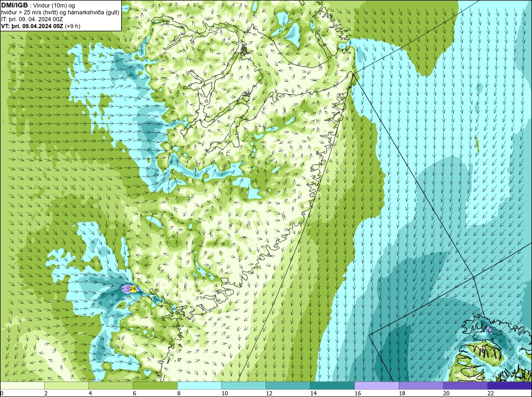The width and height of the screenshot is (532, 397).
Task: Click the yellow "26" maximum gust marker
Action: click(133, 289)
